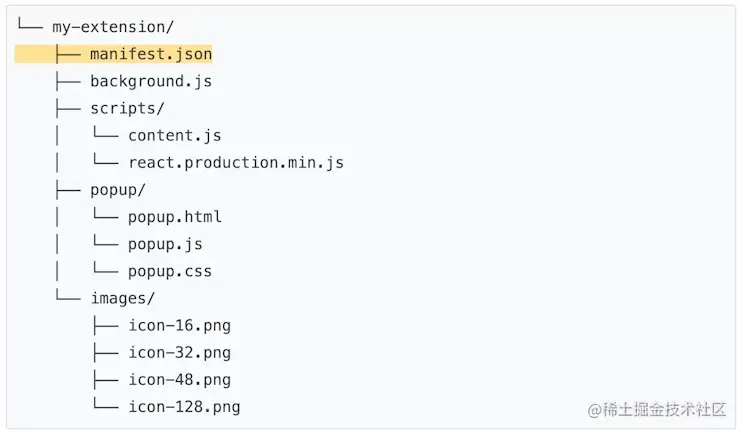The image size is (741, 433).
Task: Click the tree branch line before background.js
Action: pyautogui.click(x=66, y=81)
